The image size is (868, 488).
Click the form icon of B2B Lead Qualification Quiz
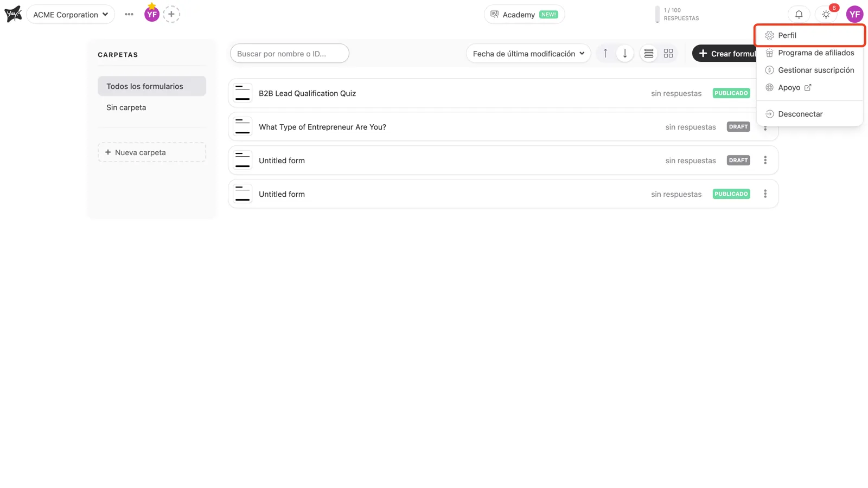coord(242,93)
